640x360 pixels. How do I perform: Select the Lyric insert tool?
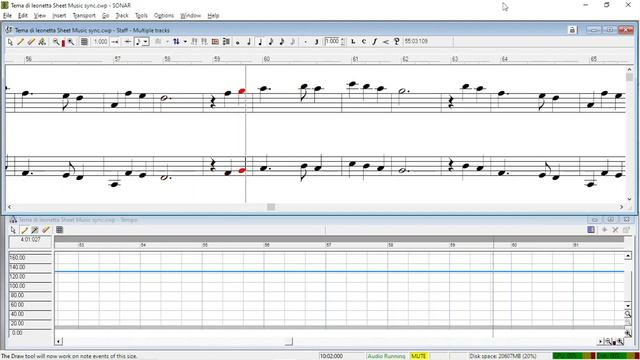[353, 42]
